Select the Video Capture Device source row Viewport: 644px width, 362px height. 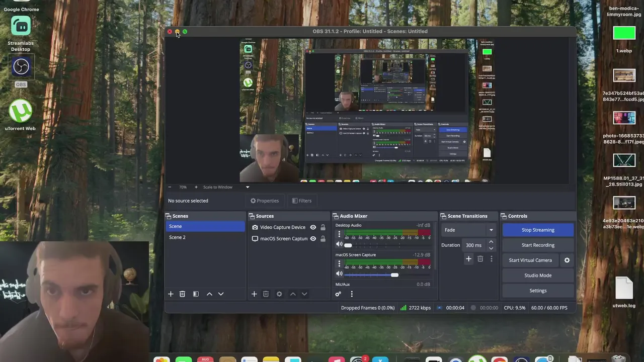[x=289, y=227]
